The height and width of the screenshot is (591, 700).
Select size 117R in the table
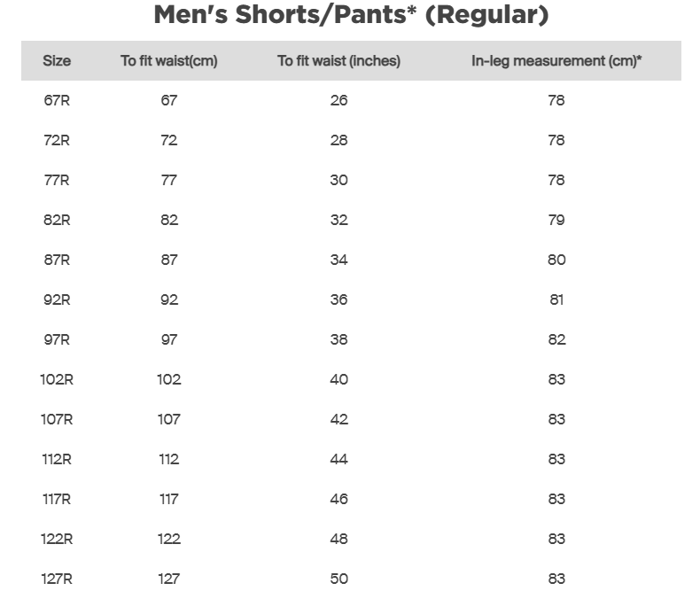click(57, 499)
